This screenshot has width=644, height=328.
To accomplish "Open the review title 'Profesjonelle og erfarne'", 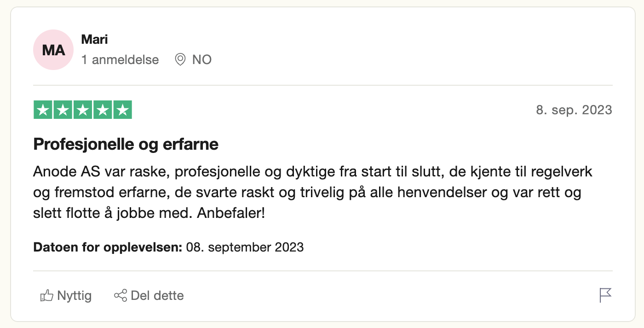I will point(126,145).
